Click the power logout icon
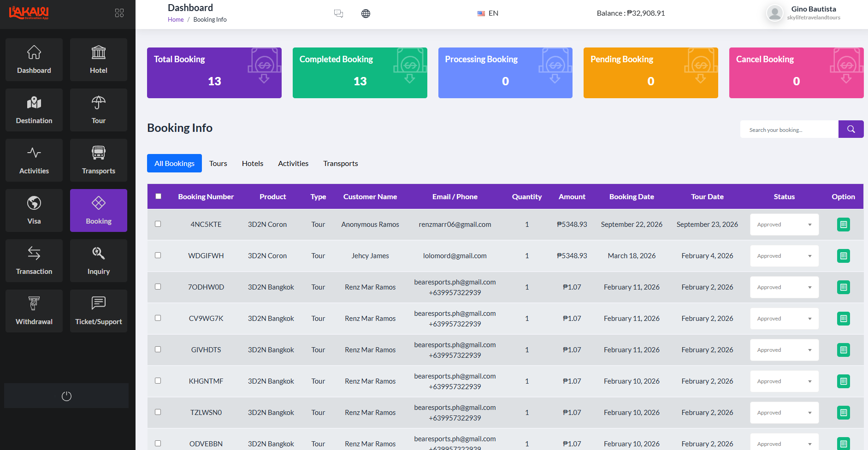This screenshot has height=450, width=868. (x=66, y=396)
